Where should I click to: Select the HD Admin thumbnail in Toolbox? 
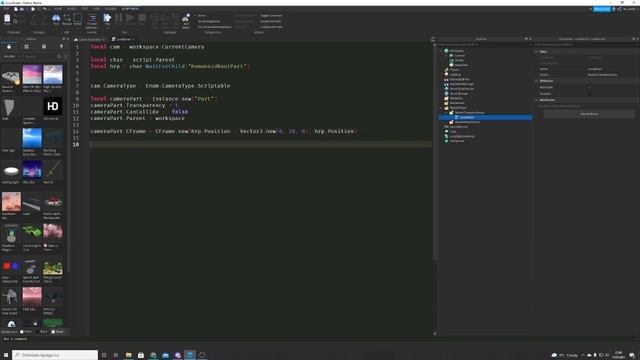click(53, 106)
